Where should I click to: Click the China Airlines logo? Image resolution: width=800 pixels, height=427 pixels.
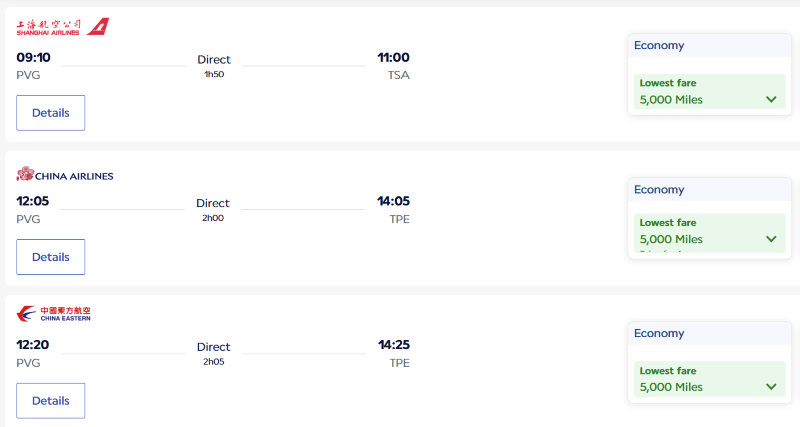tap(65, 175)
